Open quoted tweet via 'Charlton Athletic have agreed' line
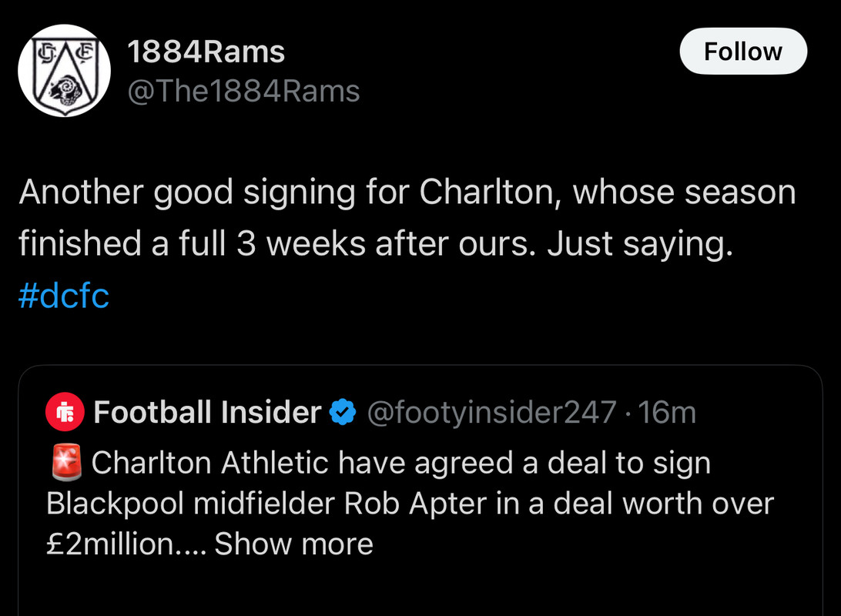Image resolution: width=841 pixels, height=616 pixels. pos(400,462)
